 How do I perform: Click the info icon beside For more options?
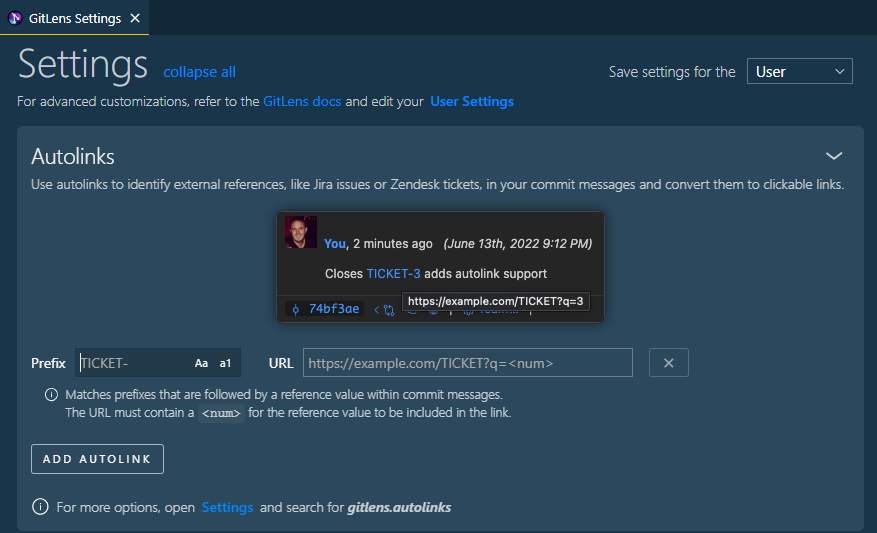tap(40, 507)
